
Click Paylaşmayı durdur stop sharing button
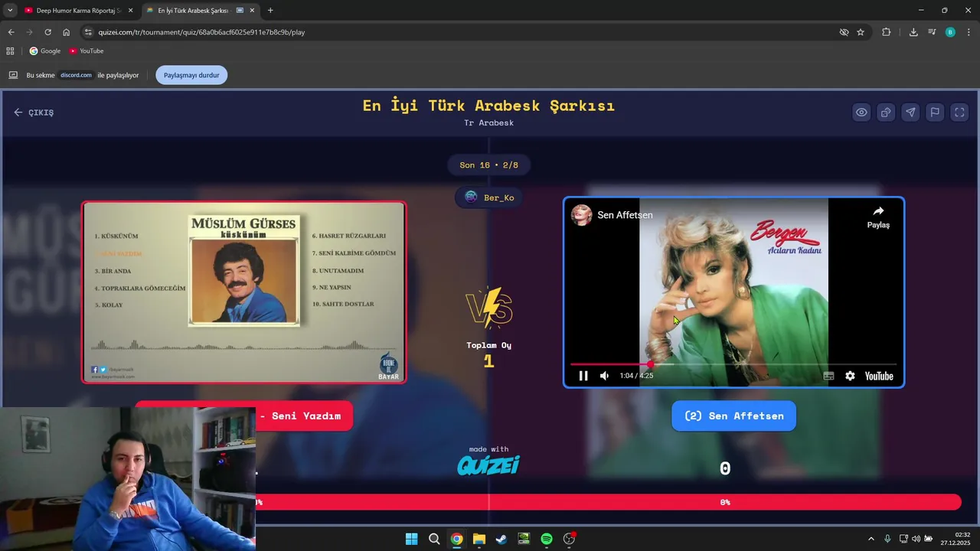[x=191, y=75]
